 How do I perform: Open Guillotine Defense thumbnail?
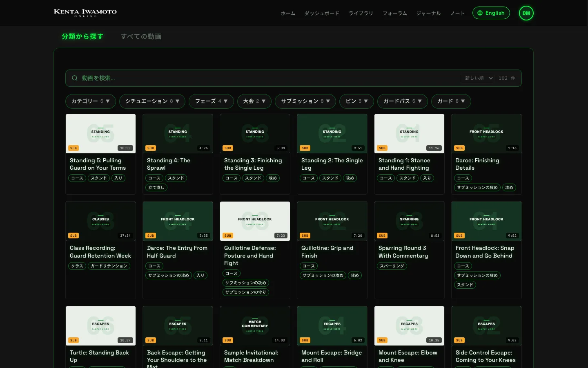(255, 221)
